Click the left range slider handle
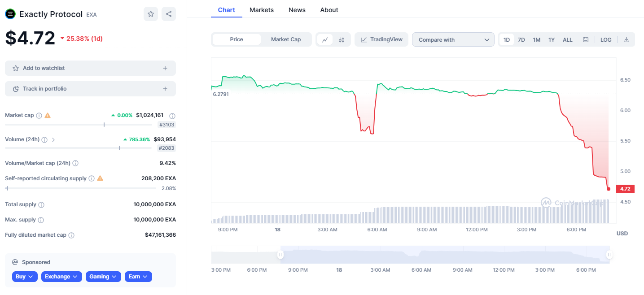Image resolution: width=644 pixels, height=295 pixels. [x=280, y=255]
